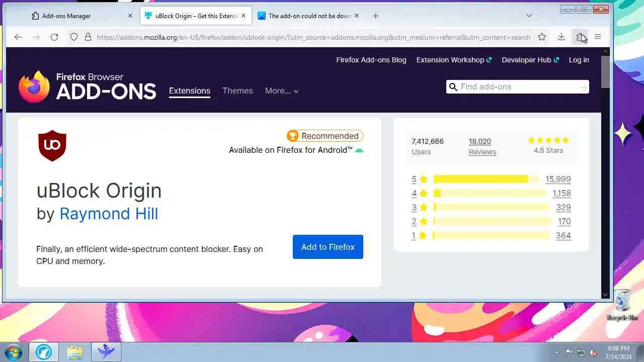Open the 329 three-star reviews count
This screenshot has height=362, width=644.
click(x=563, y=207)
